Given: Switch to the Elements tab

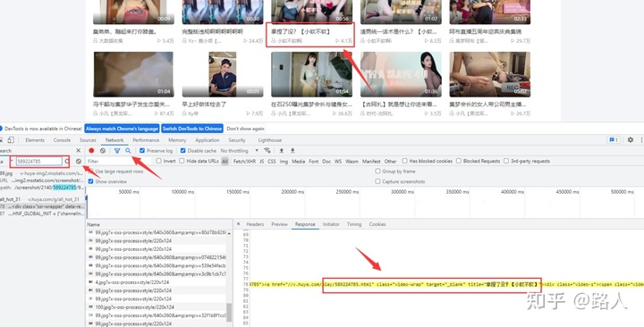Looking at the screenshot, I should tap(35, 140).
